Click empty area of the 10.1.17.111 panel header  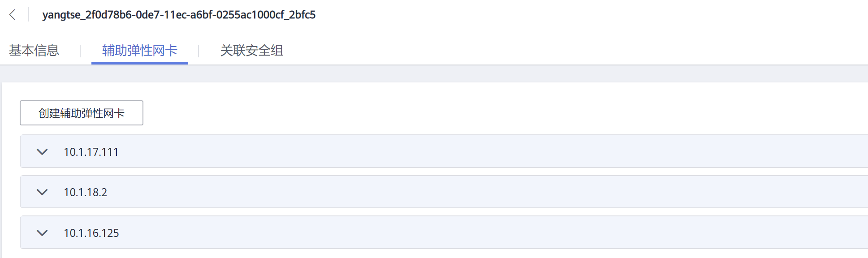(448, 152)
